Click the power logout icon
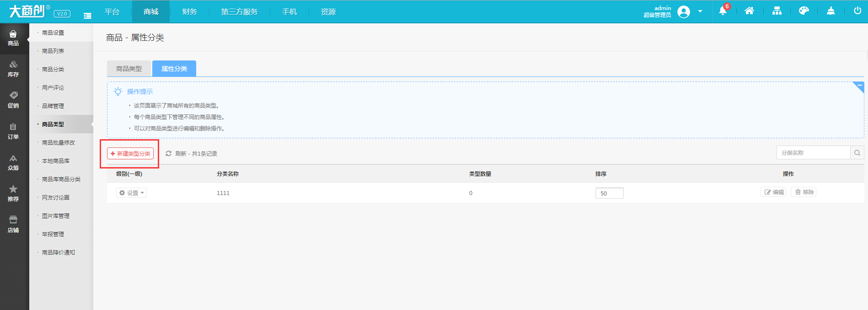 (x=857, y=11)
